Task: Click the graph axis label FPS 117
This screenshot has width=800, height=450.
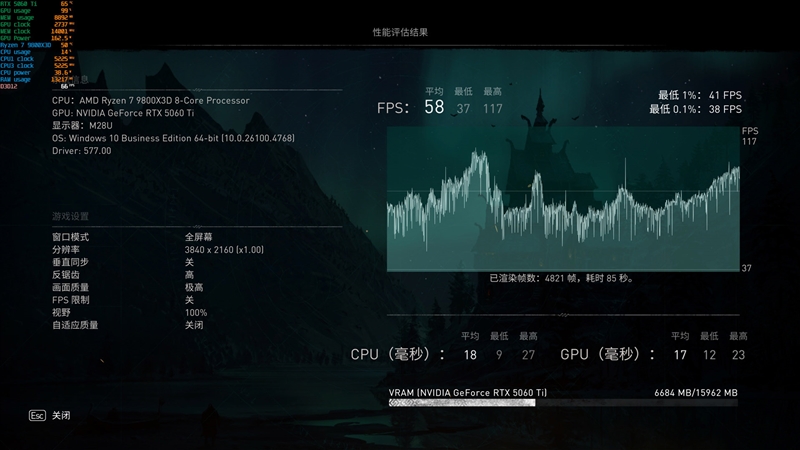Action: [749, 136]
